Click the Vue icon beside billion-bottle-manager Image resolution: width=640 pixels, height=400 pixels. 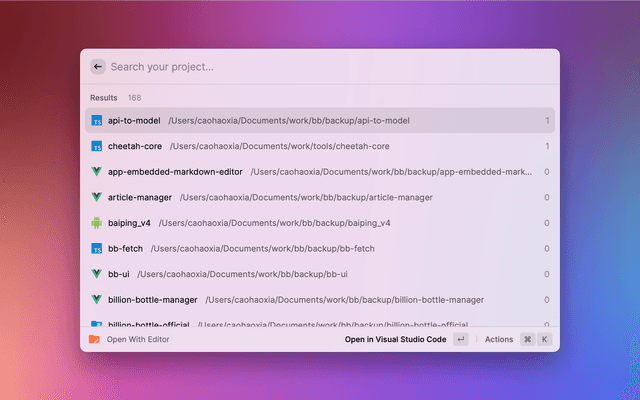(x=97, y=299)
